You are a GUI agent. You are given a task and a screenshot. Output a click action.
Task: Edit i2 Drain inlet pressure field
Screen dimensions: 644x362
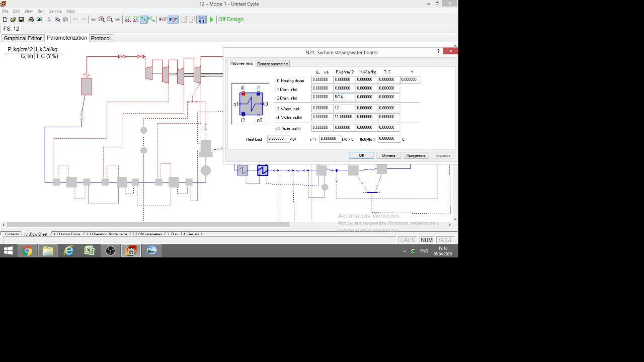tap(344, 97)
